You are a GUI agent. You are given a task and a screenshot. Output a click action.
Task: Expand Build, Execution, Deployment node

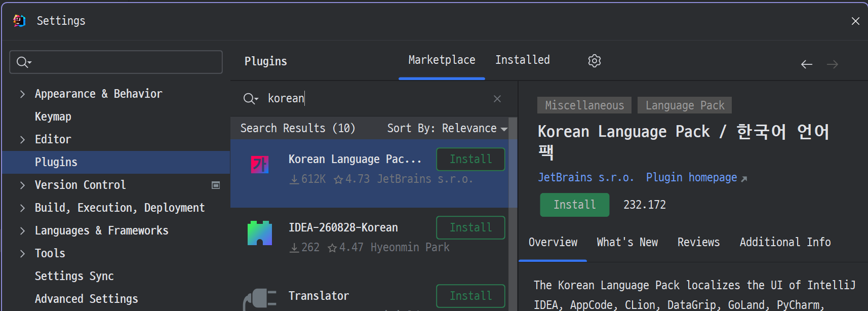click(22, 208)
